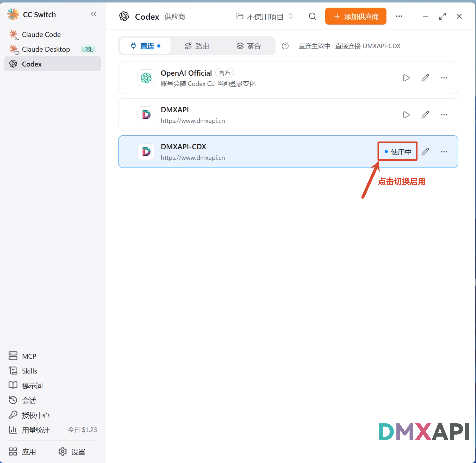This screenshot has height=463, width=476.
Task: Edit the DMXAPI provider
Action: (x=425, y=115)
